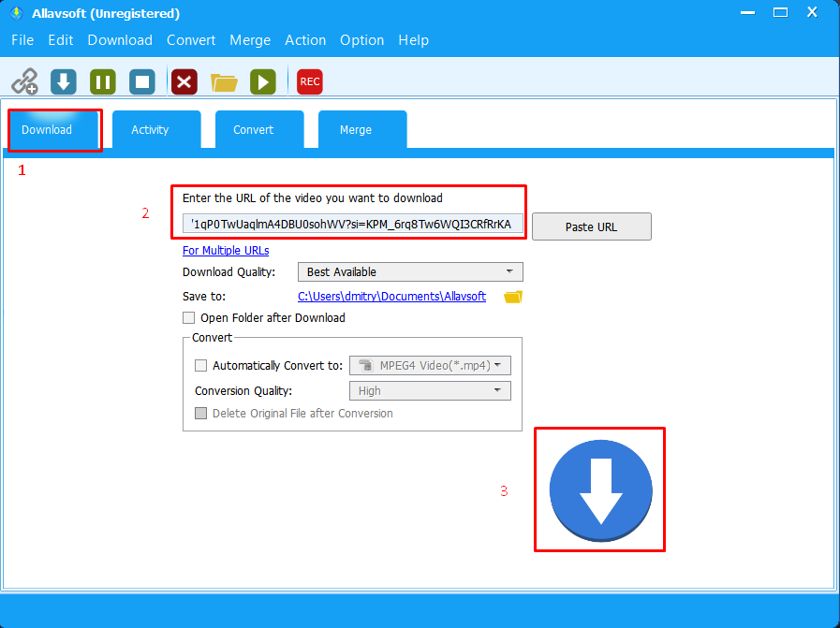Maximize the Allavsoft window
The width and height of the screenshot is (840, 628).
tap(781, 13)
